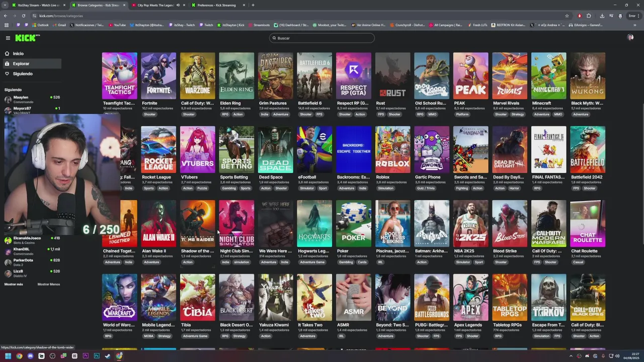
Task: Open the Kick sidebar hamburger menu
Action: pos(8,38)
